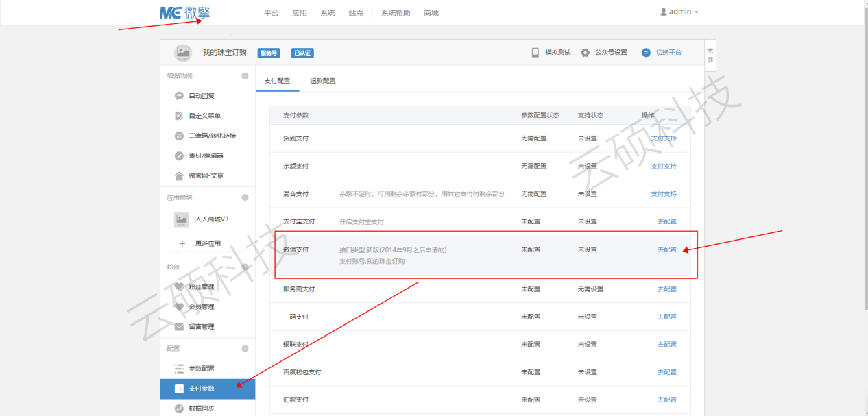Switch to the 退款配置 tab
Image resolution: width=868 pixels, height=416 pixels.
click(323, 81)
